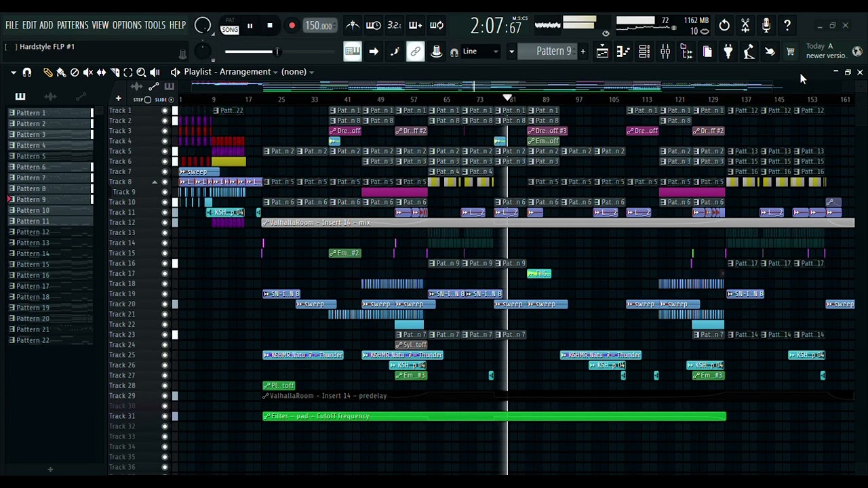Select Pattern 14 in the picker
Screen dimensions: 868x488
click(51, 253)
